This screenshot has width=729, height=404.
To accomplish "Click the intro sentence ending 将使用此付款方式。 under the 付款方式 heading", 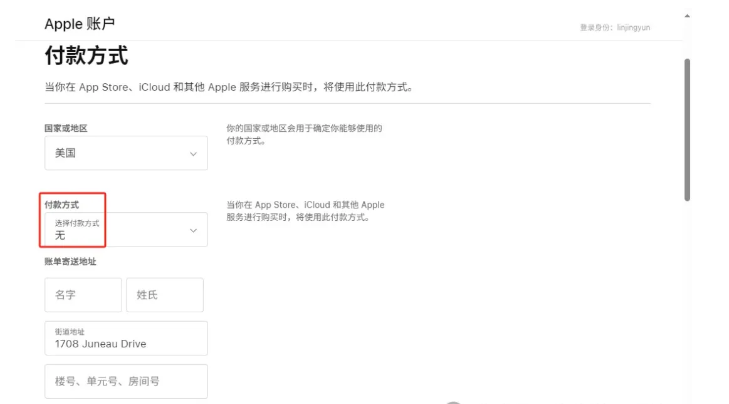I will [229, 87].
